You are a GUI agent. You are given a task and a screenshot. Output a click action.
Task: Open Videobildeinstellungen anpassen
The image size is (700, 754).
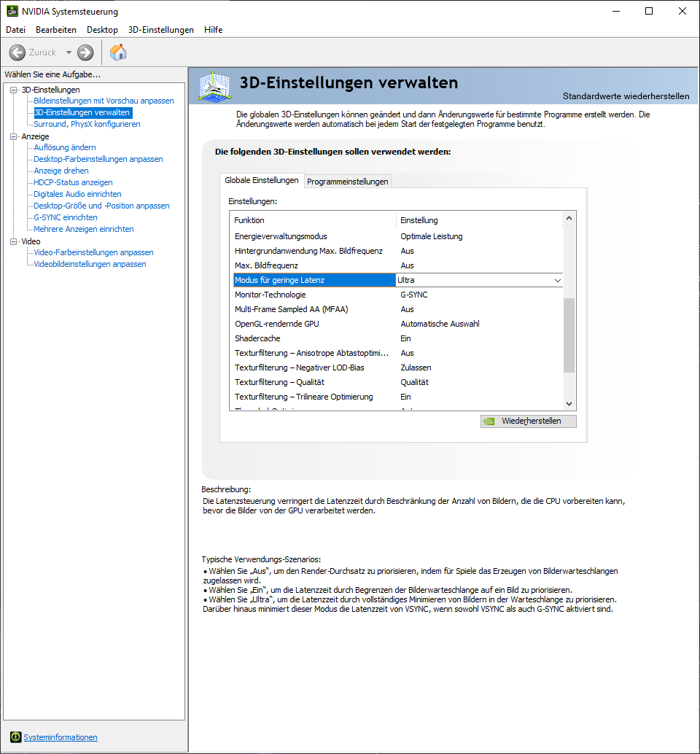(x=90, y=264)
